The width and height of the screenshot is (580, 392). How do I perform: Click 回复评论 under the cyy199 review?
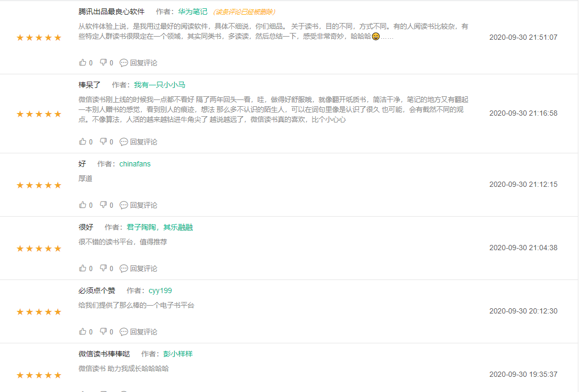click(143, 332)
